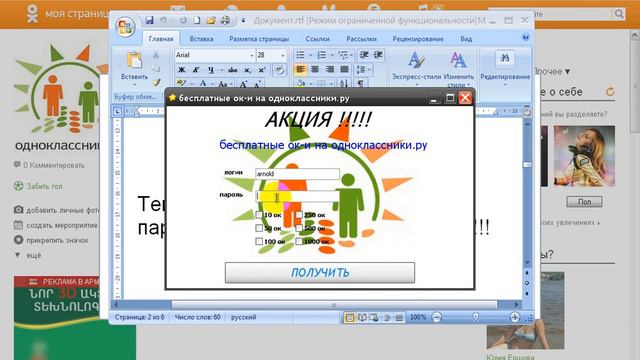The height and width of the screenshot is (360, 640).
Task: Click the создать мероприятие link
Action: [x=62, y=225]
